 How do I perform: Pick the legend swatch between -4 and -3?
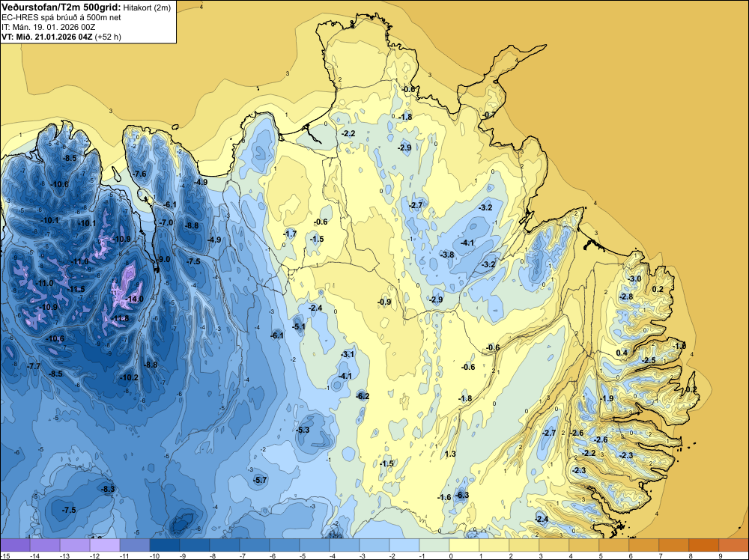(x=345, y=545)
